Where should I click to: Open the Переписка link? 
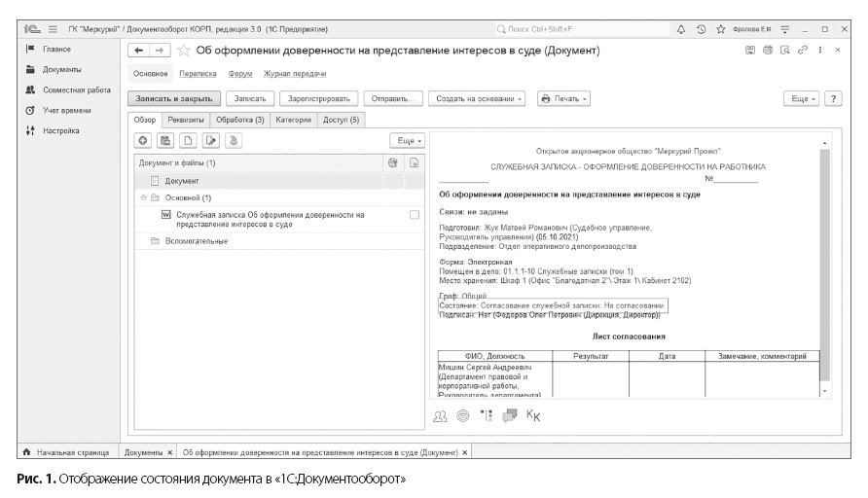point(198,74)
